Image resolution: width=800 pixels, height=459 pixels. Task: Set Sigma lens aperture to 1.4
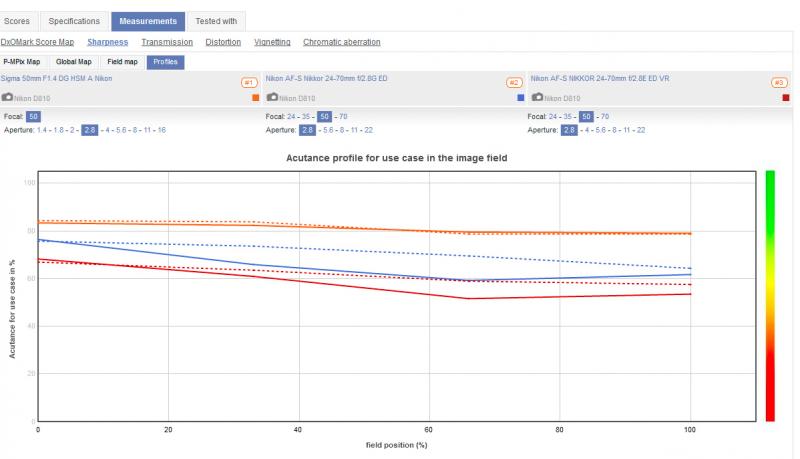click(41, 130)
